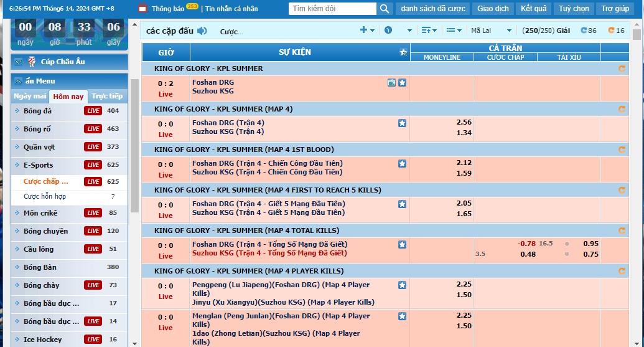Click the LIVE badge next to Ice Hockey
Image resolution: width=644 pixels, height=347 pixels.
click(93, 339)
